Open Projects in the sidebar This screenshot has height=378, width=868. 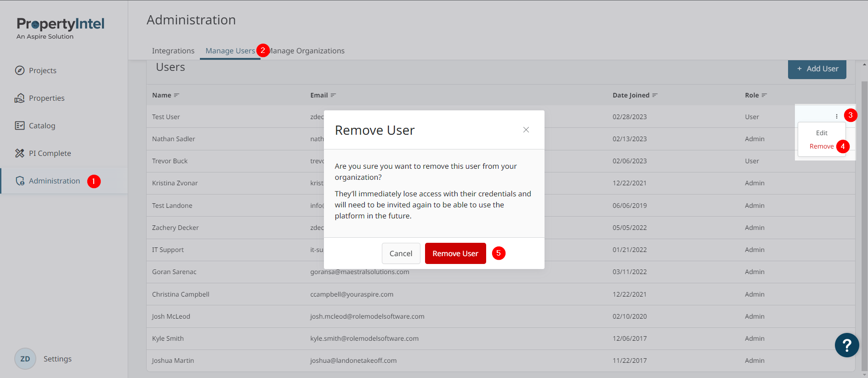43,70
